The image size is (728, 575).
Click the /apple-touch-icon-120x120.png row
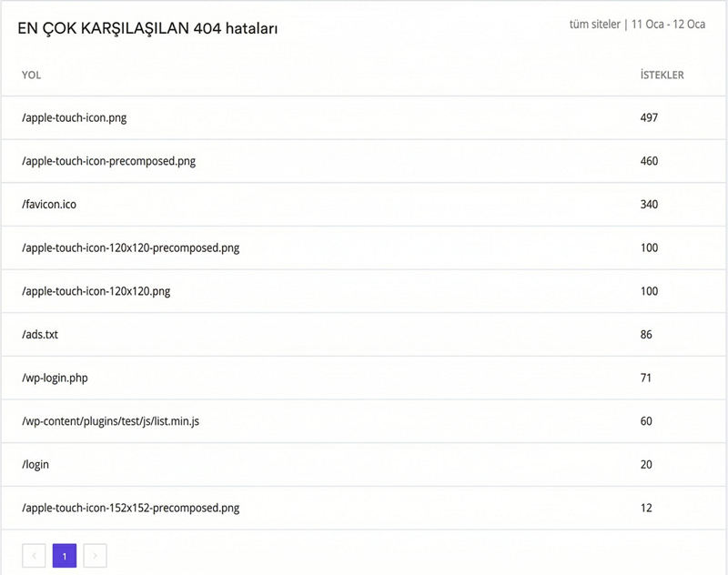(x=96, y=291)
